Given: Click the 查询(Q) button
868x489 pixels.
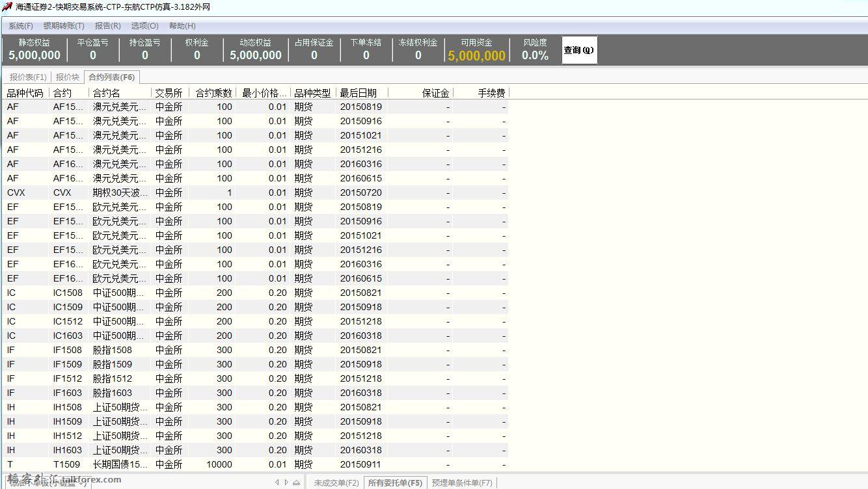Looking at the screenshot, I should (579, 50).
